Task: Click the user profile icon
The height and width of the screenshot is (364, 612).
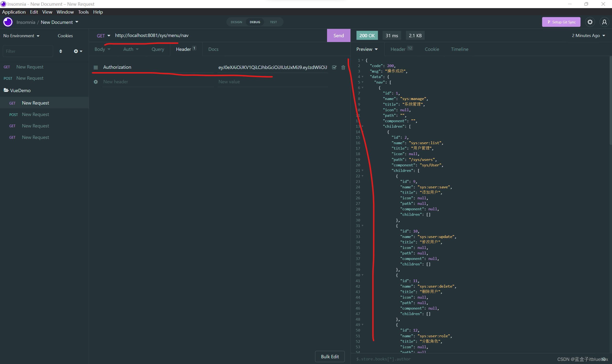Action: click(x=605, y=22)
